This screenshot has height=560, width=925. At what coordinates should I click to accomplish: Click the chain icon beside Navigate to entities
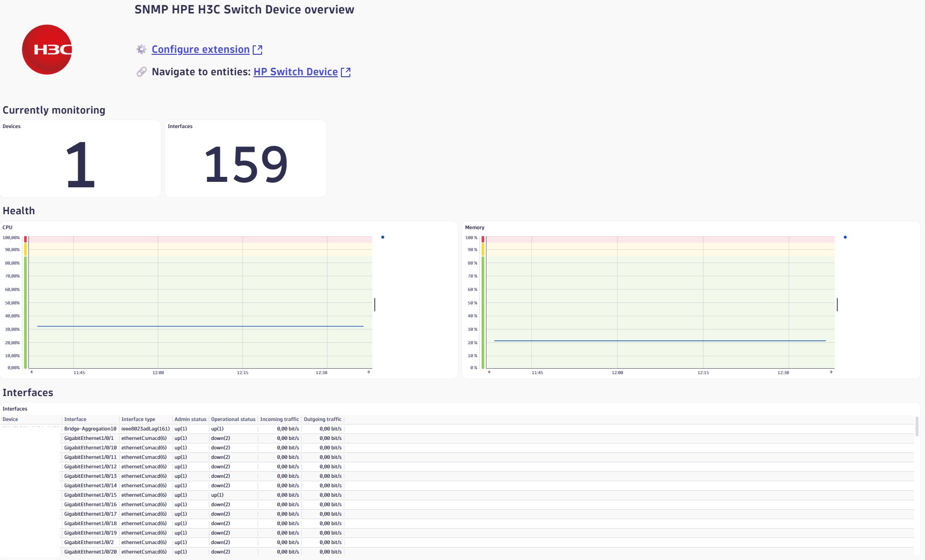141,72
